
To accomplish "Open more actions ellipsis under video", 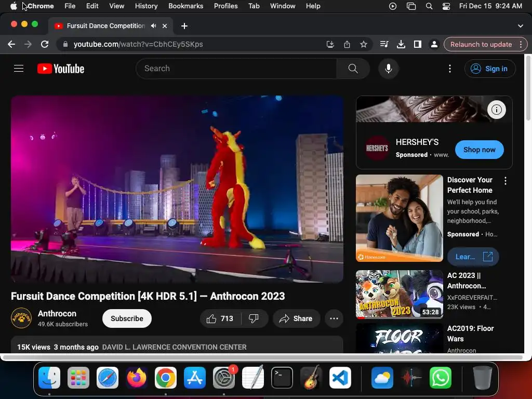I will pyautogui.click(x=334, y=318).
